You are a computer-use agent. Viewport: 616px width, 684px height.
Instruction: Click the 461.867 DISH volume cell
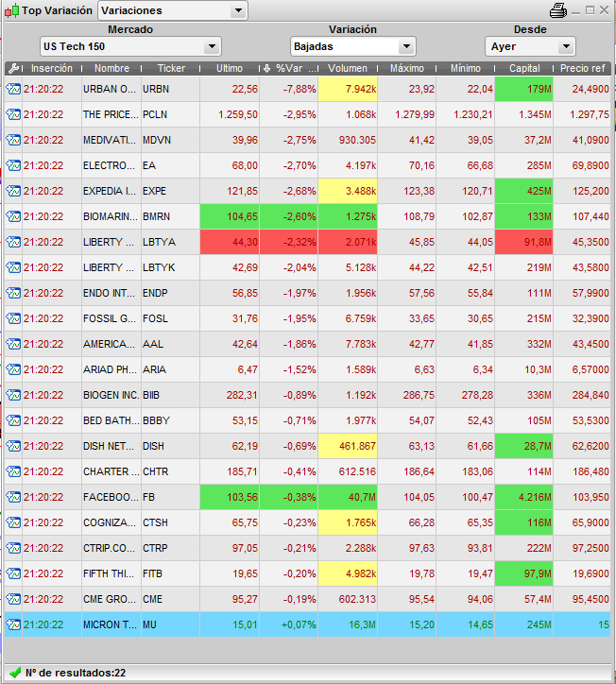[x=348, y=446]
